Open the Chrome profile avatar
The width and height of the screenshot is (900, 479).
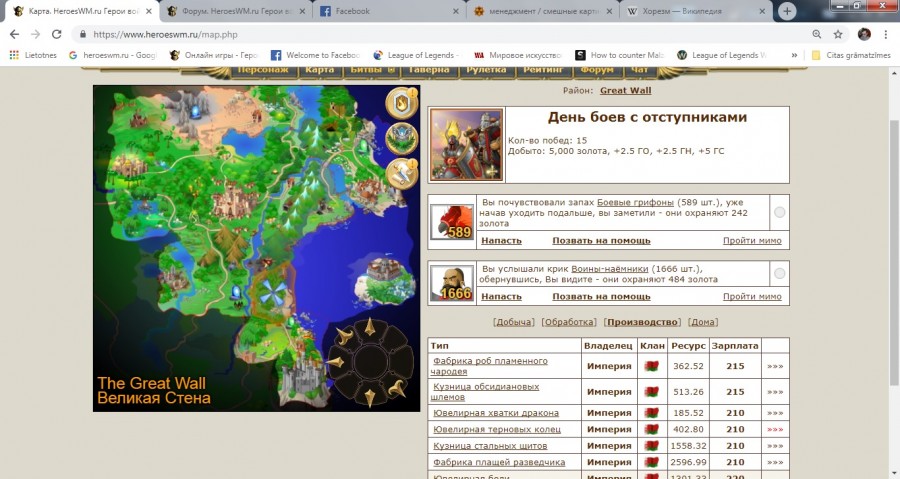point(864,34)
